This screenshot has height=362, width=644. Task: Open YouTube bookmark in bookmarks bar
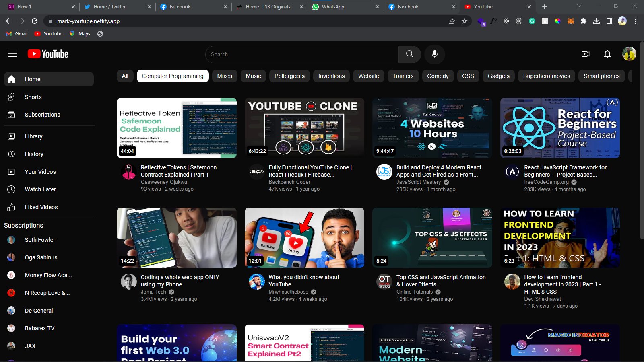(x=48, y=34)
